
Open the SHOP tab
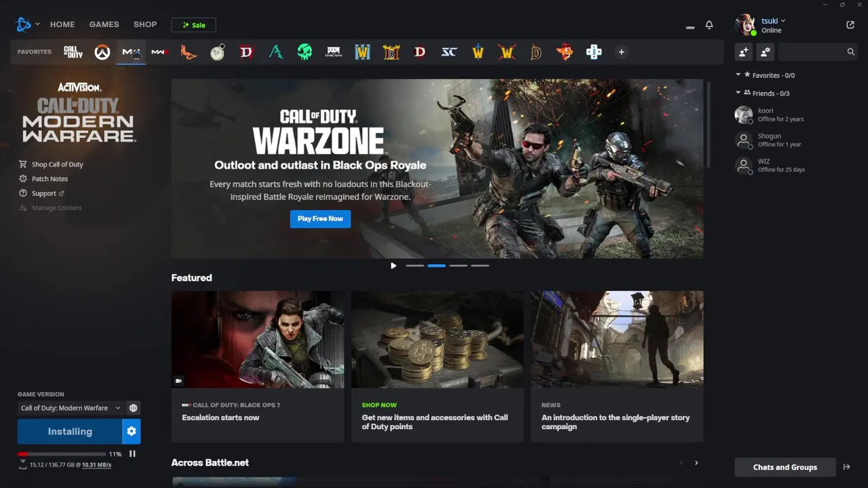[145, 24]
